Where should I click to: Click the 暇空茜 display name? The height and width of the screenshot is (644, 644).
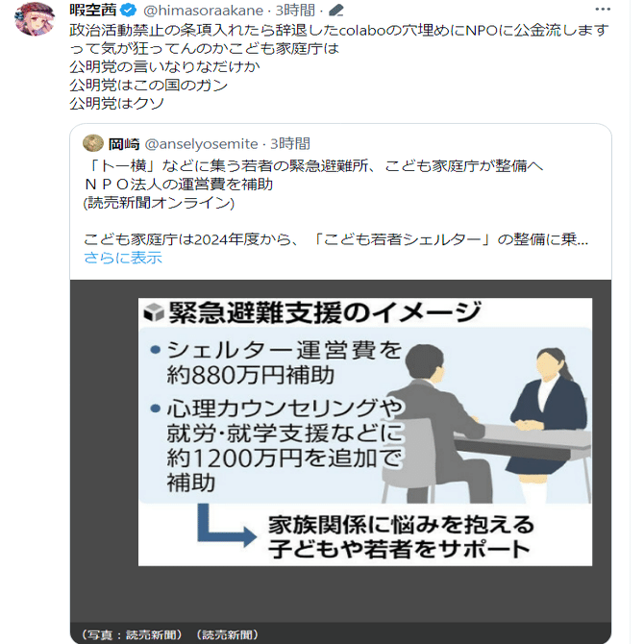click(x=93, y=10)
